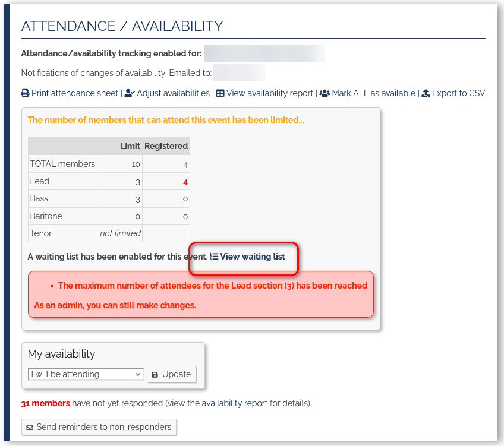
Task: Click the group icon beside Mark ALL as available
Action: click(x=325, y=93)
